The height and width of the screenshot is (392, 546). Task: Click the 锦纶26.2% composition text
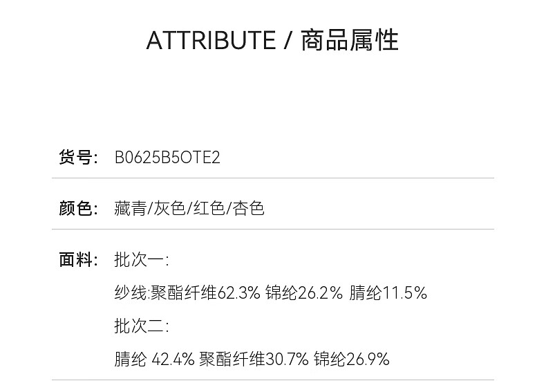point(304,293)
